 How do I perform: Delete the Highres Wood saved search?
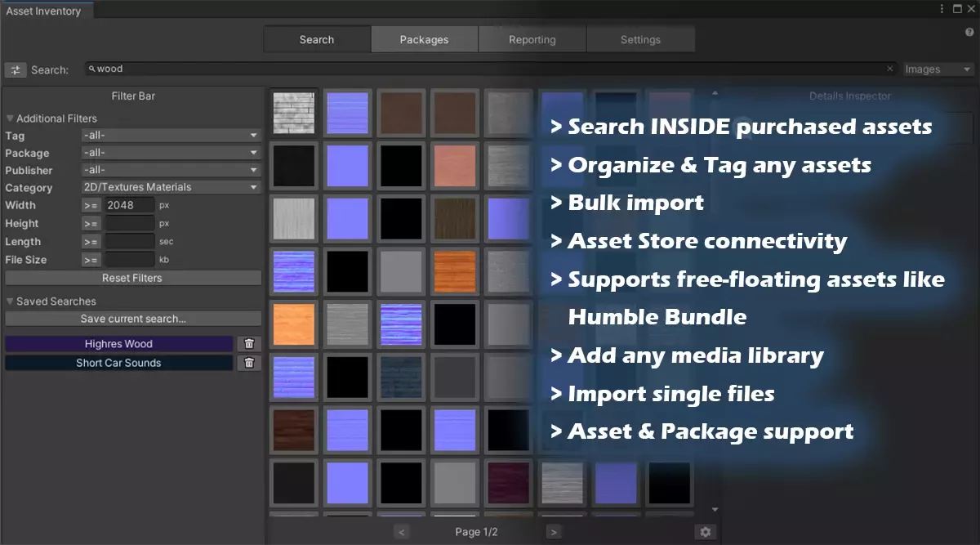click(x=249, y=344)
